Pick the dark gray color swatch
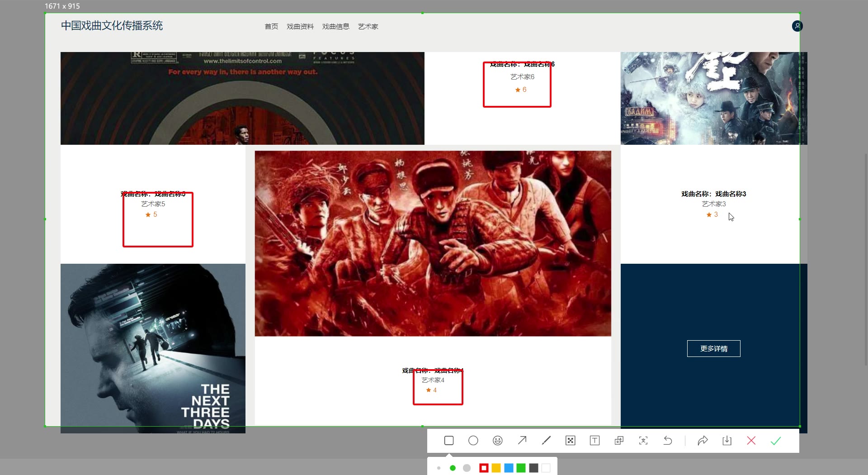Screen dimensions: 868x475 pyautogui.click(x=533, y=468)
